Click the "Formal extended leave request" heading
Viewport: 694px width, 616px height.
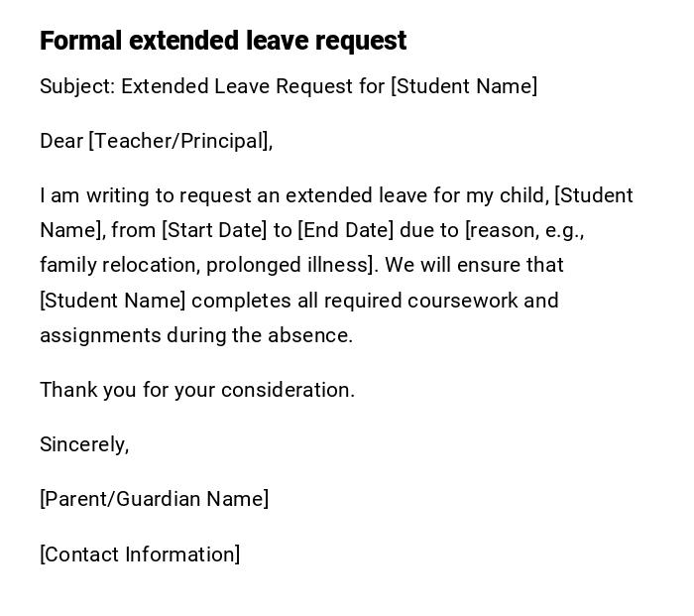click(223, 41)
